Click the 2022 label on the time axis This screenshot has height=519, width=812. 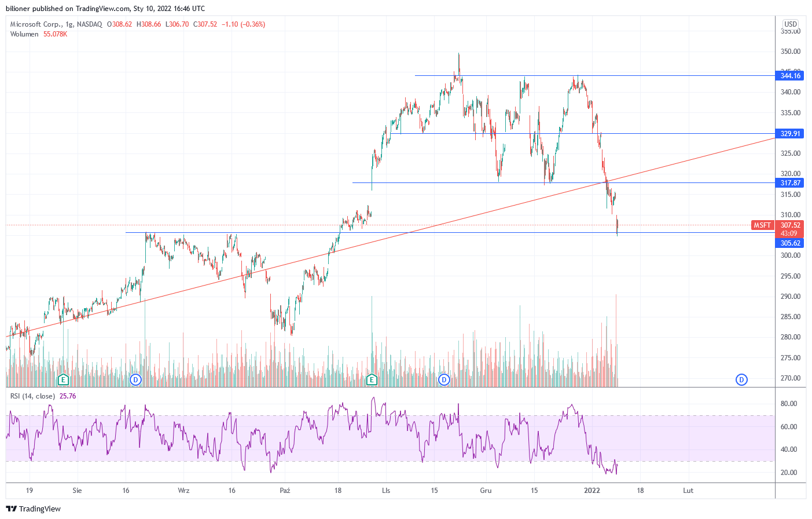click(x=591, y=491)
